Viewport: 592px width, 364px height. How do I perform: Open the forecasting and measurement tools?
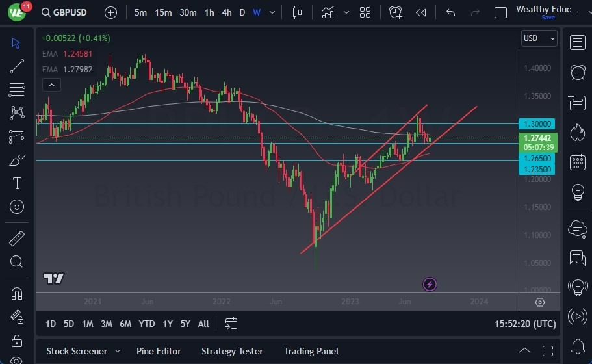coord(17,136)
